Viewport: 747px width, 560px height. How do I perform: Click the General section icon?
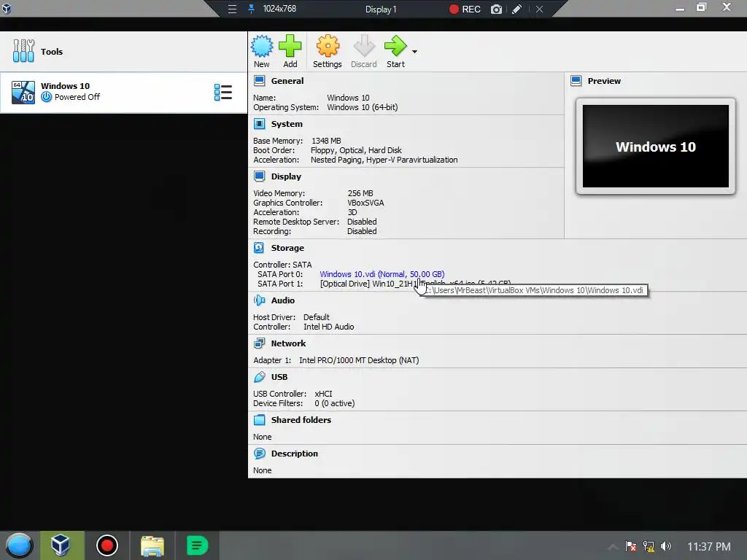click(259, 81)
